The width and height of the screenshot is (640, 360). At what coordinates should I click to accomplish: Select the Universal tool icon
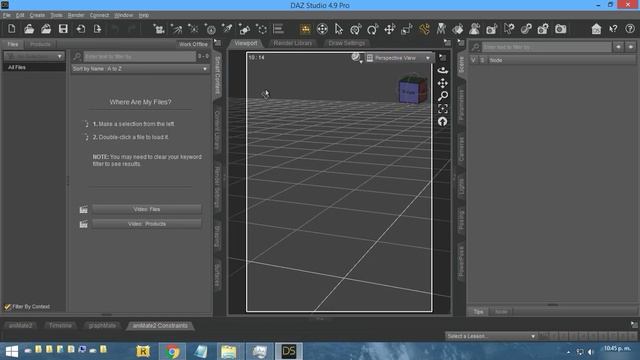pos(322,29)
